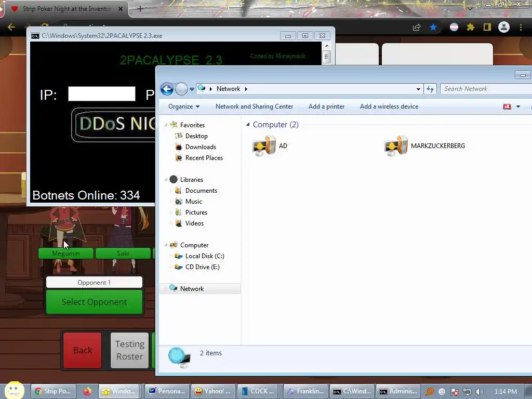Open the Chrome extensions puzzle icon
The image size is (532, 399).
(x=471, y=27)
